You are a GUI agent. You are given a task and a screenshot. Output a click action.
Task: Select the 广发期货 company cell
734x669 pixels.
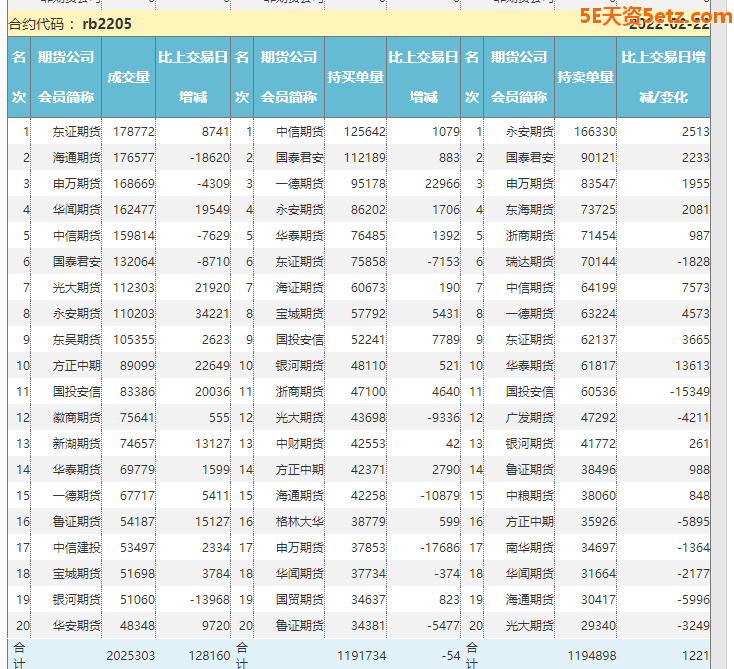pos(529,417)
